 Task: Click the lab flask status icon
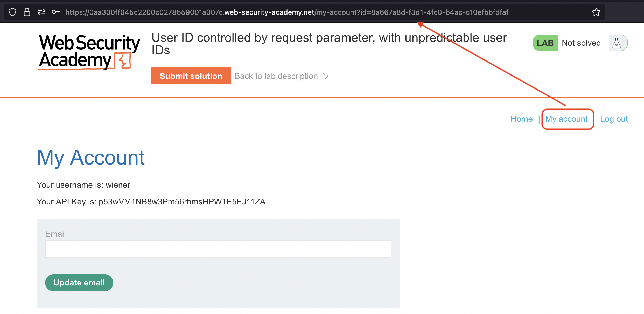(616, 43)
